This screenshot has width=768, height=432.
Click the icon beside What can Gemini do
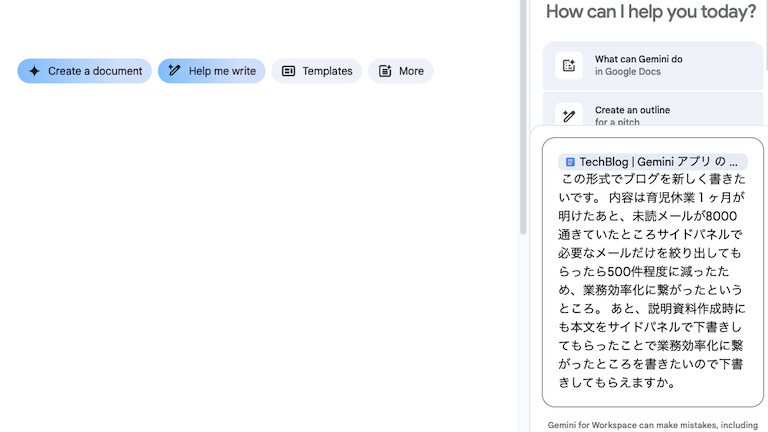point(569,65)
